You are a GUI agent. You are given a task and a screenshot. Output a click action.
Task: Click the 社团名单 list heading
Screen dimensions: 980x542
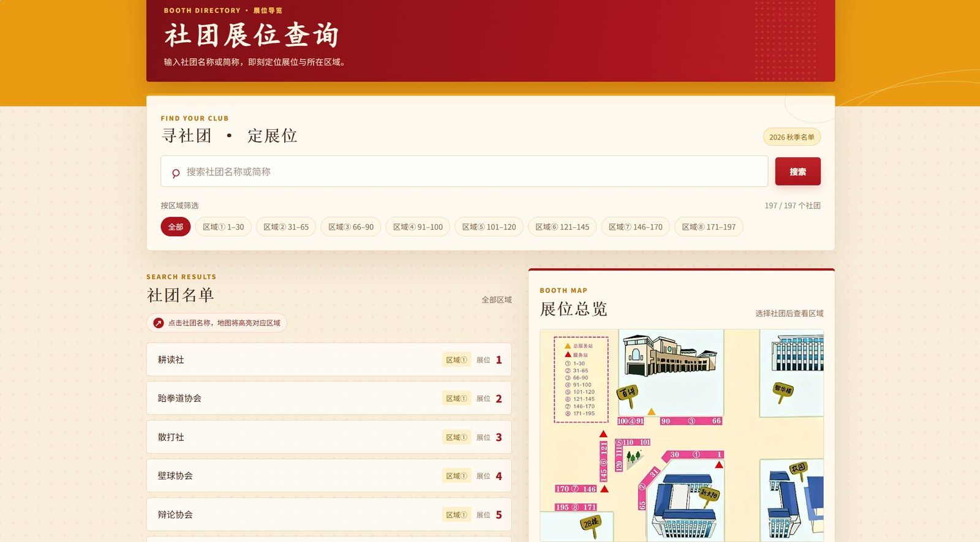(180, 296)
